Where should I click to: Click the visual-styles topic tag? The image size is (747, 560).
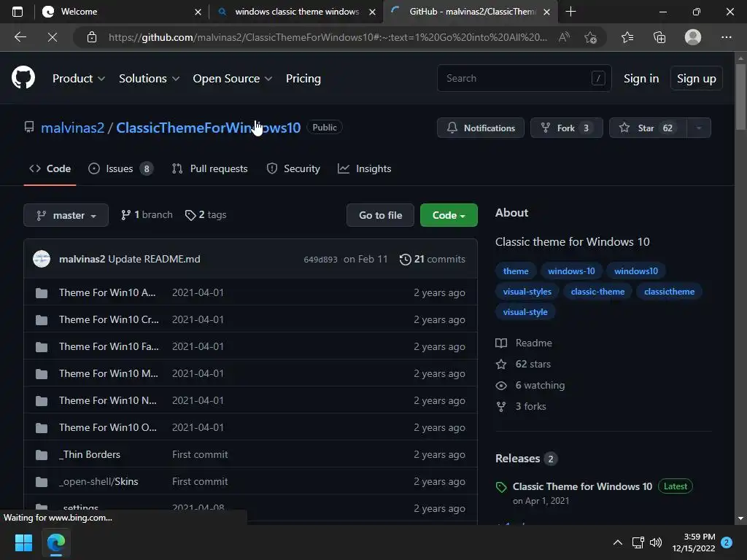pos(527,292)
